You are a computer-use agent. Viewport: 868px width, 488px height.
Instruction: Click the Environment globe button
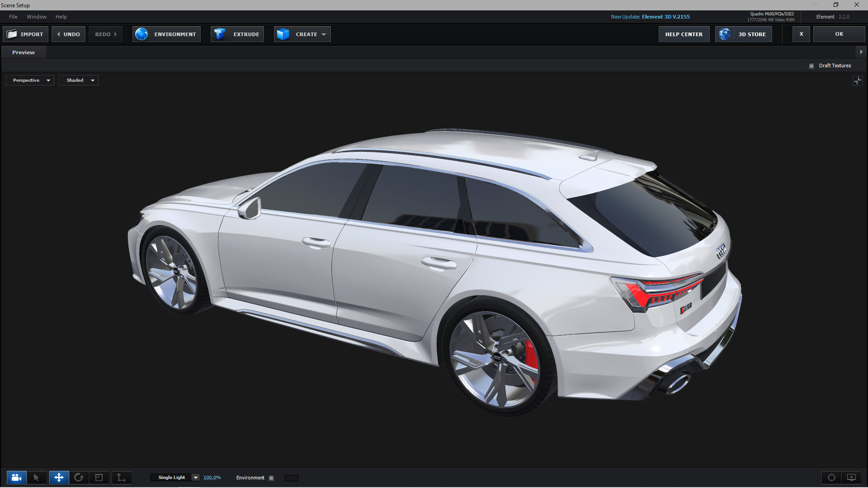click(x=166, y=34)
